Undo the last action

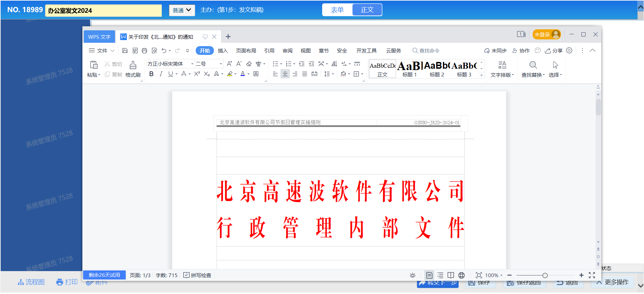click(164, 51)
